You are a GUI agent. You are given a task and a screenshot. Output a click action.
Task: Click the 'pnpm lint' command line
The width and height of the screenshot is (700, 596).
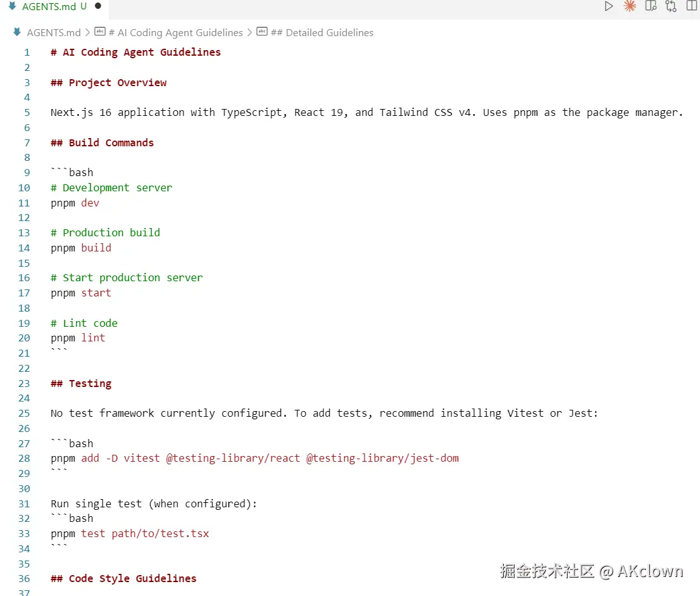tap(78, 338)
